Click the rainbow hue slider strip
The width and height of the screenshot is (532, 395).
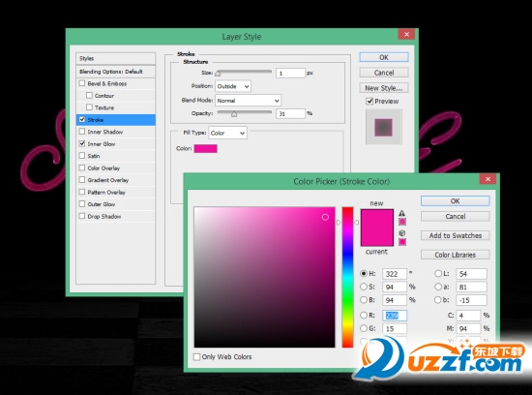coord(347,277)
